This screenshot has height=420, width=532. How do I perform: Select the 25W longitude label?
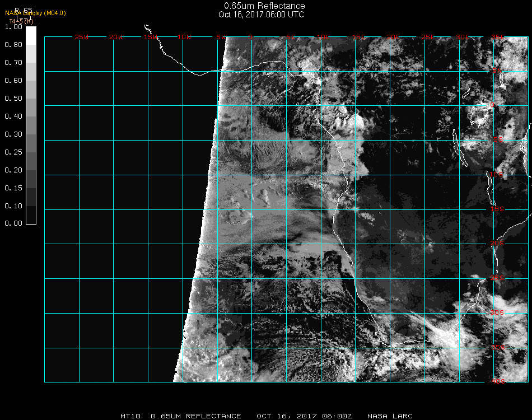click(82, 38)
